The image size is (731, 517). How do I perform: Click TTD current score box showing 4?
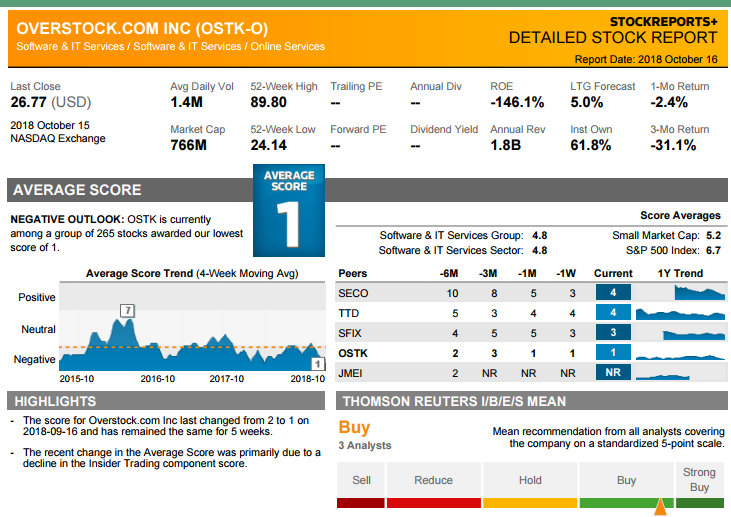click(x=613, y=312)
